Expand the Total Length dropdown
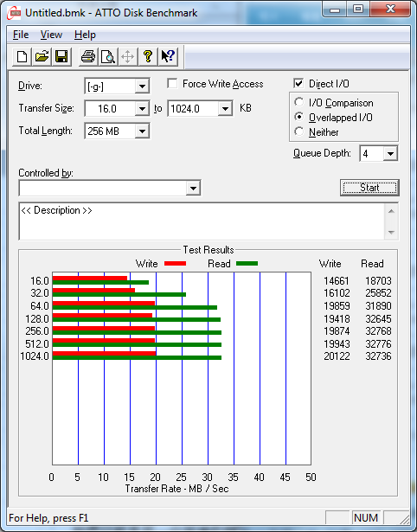This screenshot has height=532, width=417. pos(142,131)
